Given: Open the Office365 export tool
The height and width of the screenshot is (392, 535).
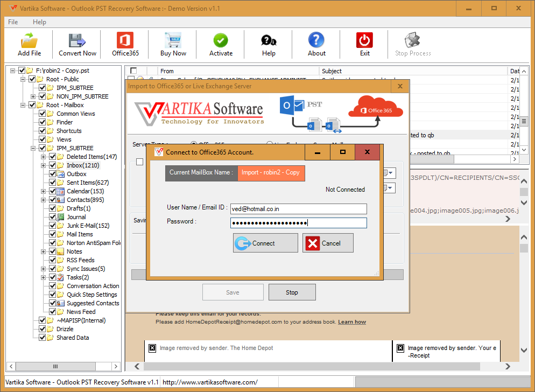Looking at the screenshot, I should coord(125,40).
